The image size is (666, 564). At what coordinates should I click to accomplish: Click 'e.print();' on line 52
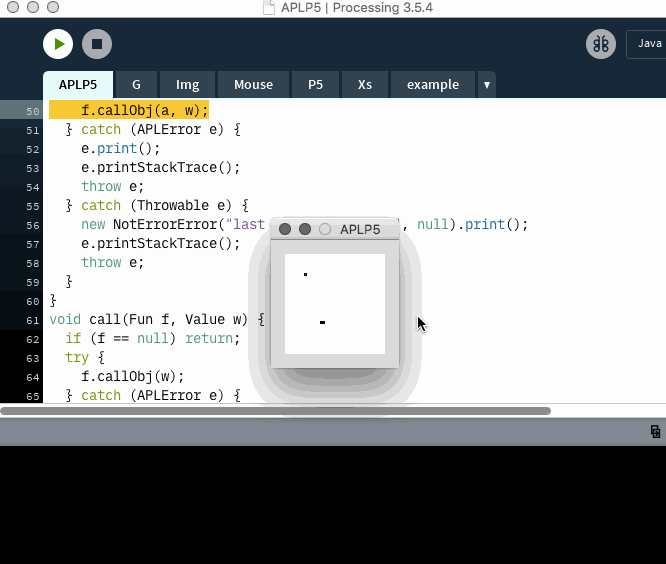tap(121, 148)
